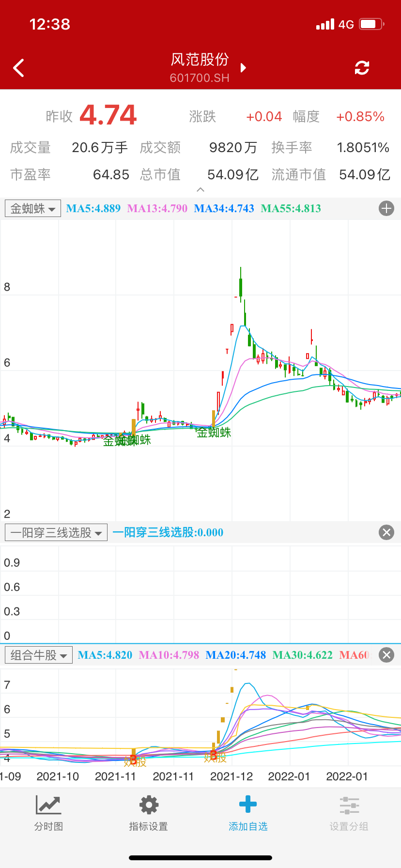
Task: Open the 一阳穿三线选股 dropdown
Action: point(56,533)
